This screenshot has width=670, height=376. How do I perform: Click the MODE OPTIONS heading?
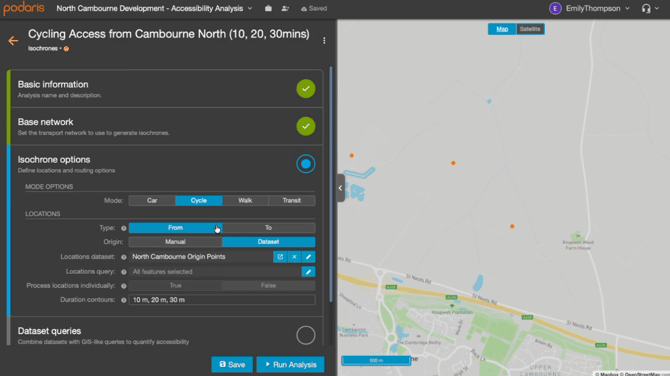pyautogui.click(x=49, y=187)
